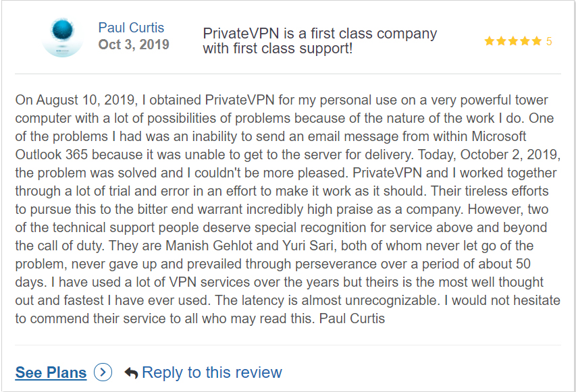Click the August 10, 2019 text in review

[87, 100]
